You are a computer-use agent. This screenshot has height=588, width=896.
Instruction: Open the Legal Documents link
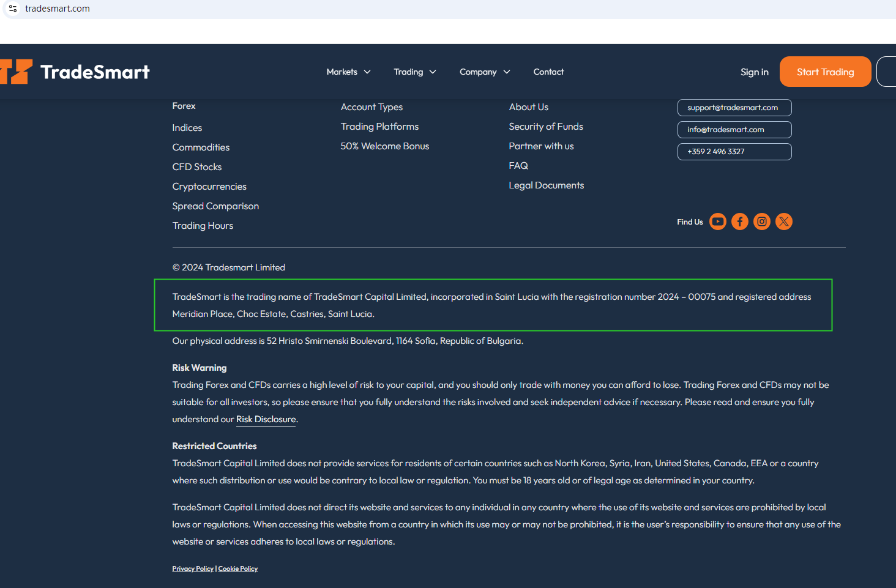point(546,185)
